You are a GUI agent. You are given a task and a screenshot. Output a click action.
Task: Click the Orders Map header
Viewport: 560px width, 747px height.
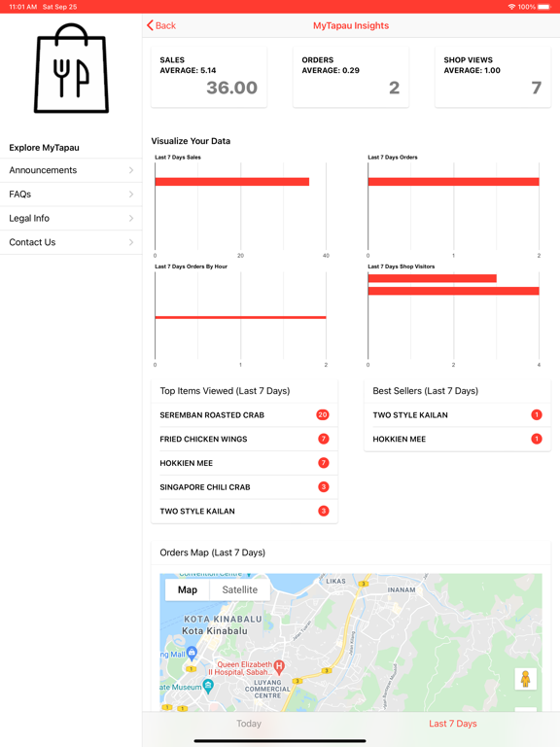212,552
